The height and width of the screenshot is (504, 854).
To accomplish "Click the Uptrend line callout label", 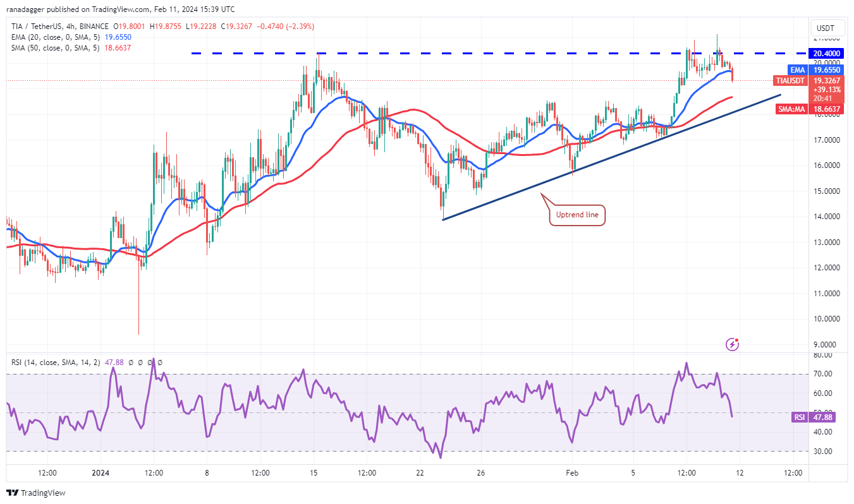I will (x=577, y=215).
